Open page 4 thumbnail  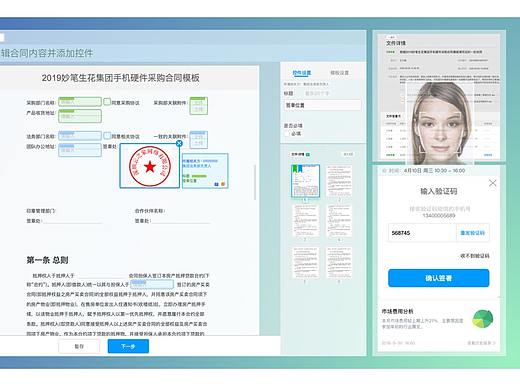pos(339,221)
